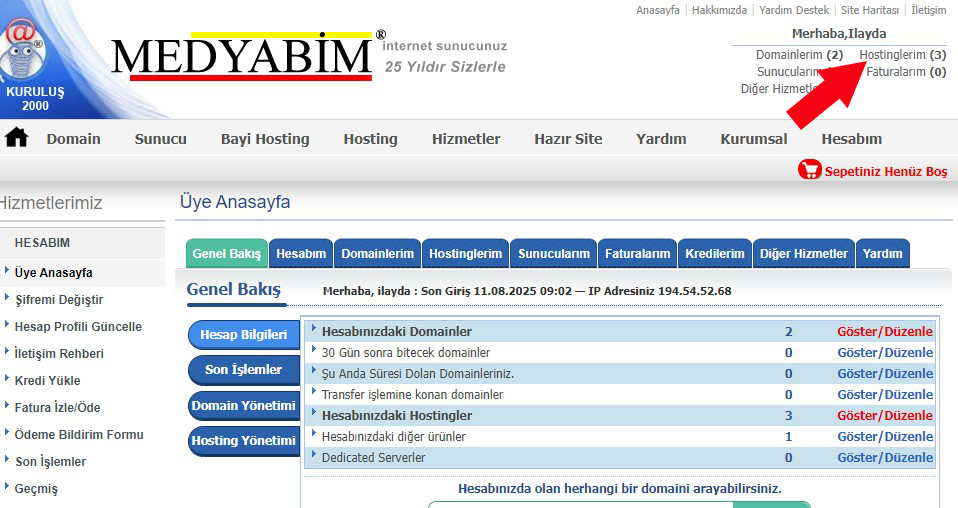Open Yardım Destek link at top

click(794, 10)
